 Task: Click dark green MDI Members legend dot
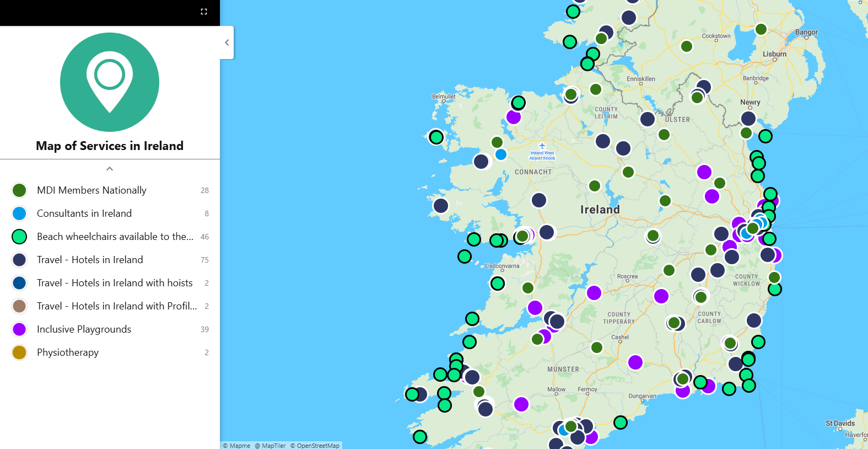click(19, 190)
